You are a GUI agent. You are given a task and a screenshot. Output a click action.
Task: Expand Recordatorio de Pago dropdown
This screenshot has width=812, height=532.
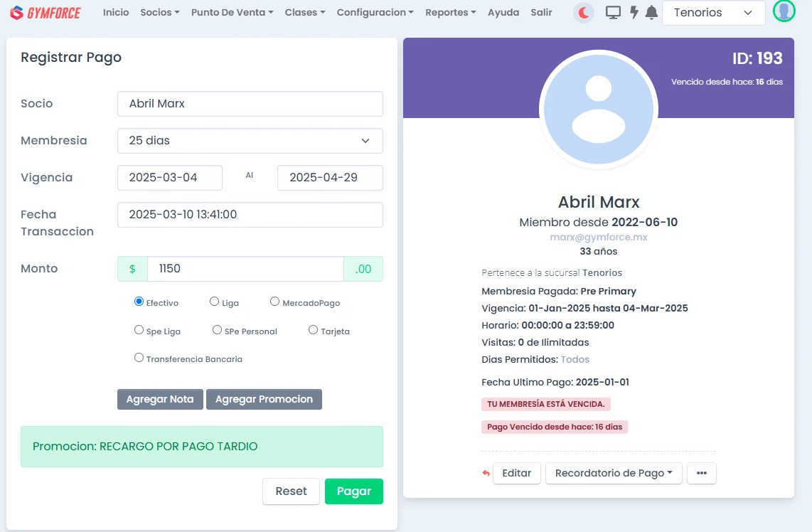pos(614,473)
